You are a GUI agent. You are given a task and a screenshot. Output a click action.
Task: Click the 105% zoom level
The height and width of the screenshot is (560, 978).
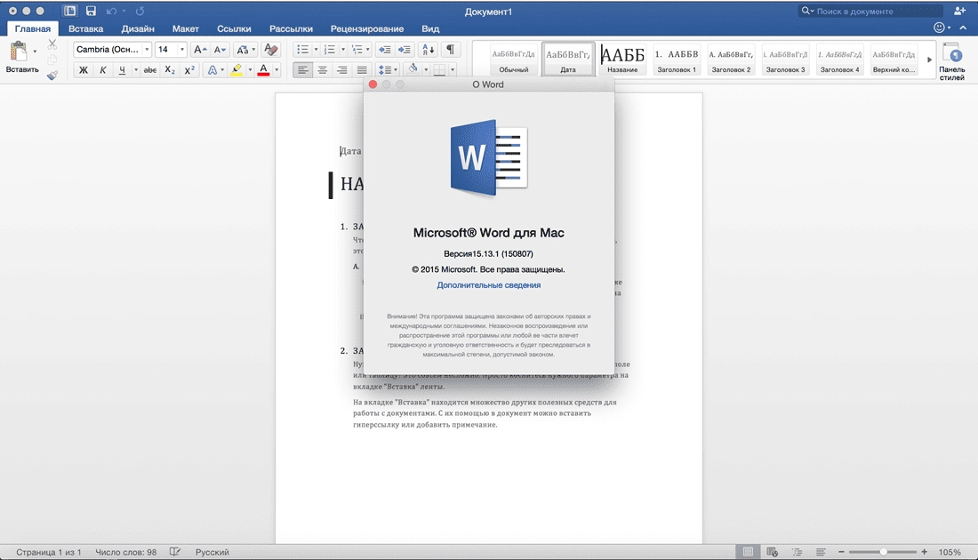950,552
